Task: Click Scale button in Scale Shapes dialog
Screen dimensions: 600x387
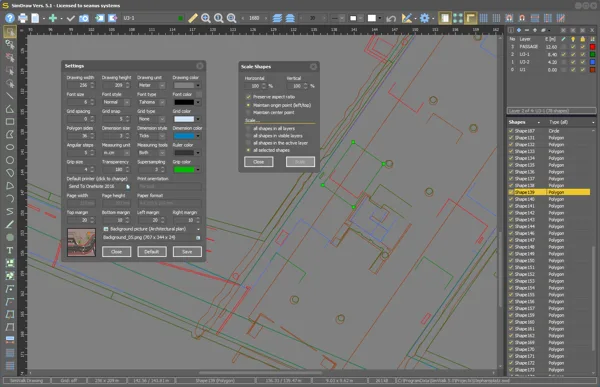Action: [300, 162]
